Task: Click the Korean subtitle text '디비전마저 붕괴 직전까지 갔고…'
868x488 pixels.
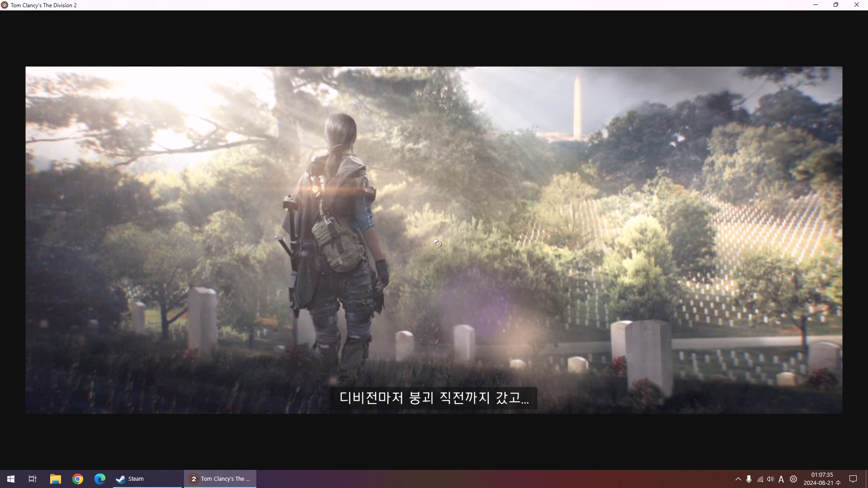Action: point(434,398)
